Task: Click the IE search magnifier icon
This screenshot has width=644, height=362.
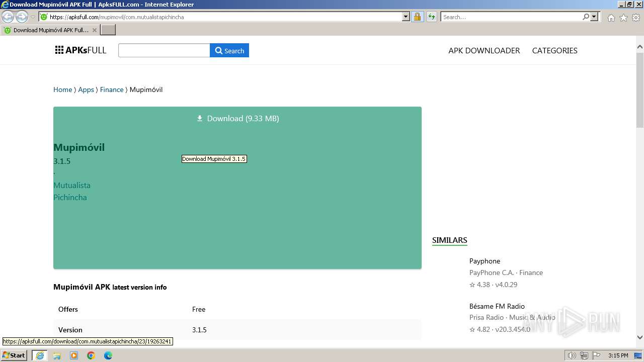Action: pyautogui.click(x=586, y=17)
